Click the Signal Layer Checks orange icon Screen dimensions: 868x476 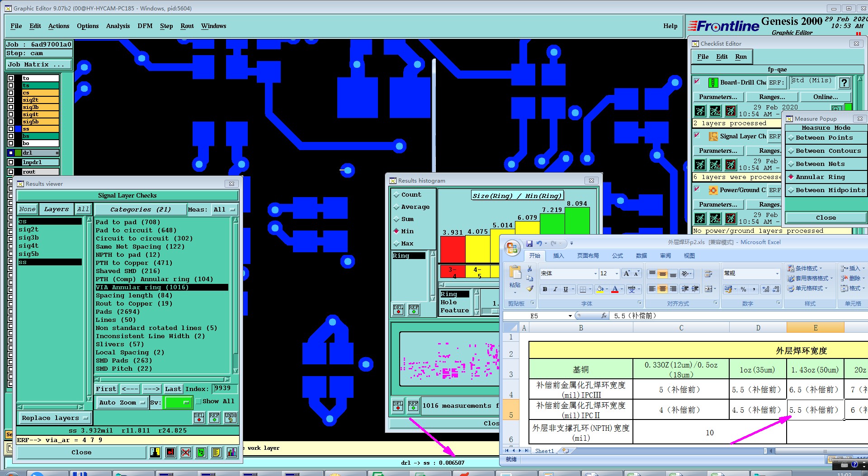(713, 136)
